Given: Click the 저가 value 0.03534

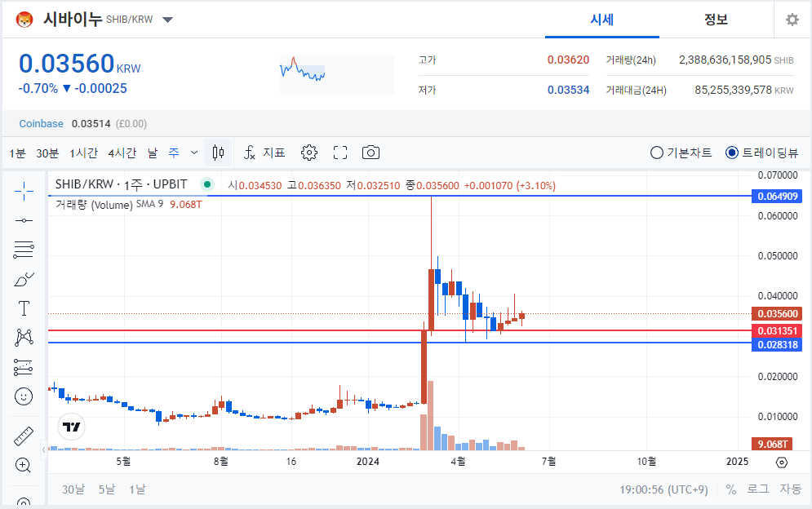Looking at the screenshot, I should tap(568, 90).
